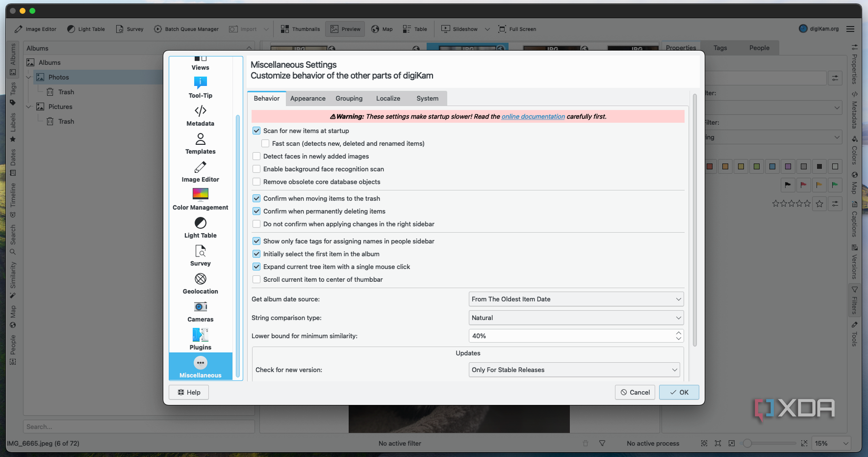Toggle Scan for new items at startup
Viewport: 868px width, 457px height.
(x=256, y=131)
